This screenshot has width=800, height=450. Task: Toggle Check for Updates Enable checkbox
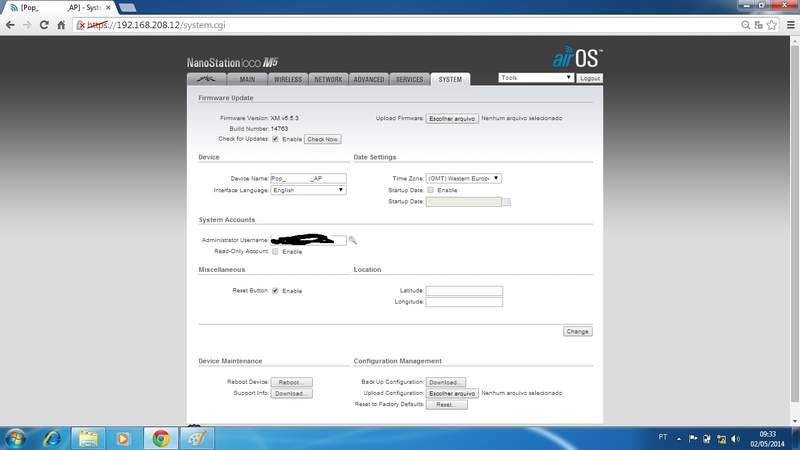[276, 139]
